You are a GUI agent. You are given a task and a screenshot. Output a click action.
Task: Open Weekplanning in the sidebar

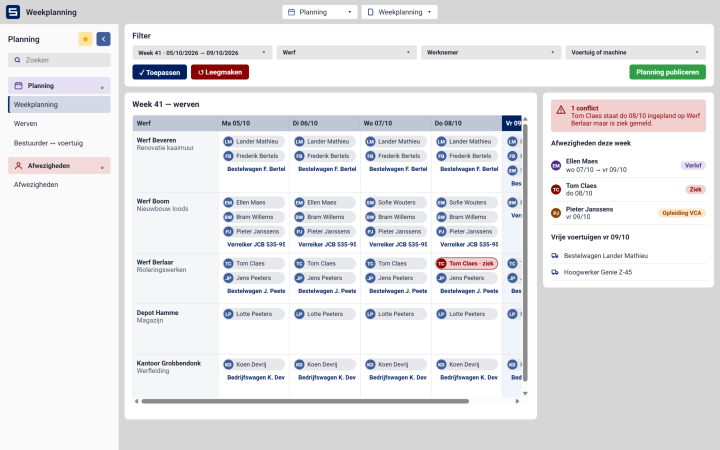point(59,105)
